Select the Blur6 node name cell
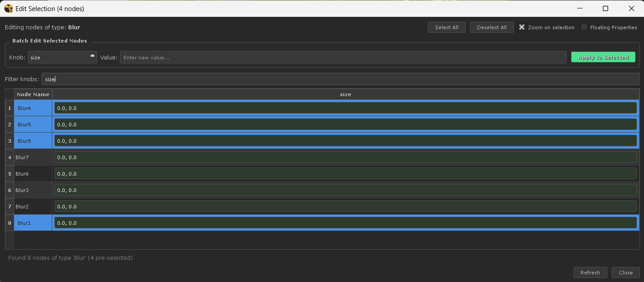644x282 pixels. pos(33,173)
